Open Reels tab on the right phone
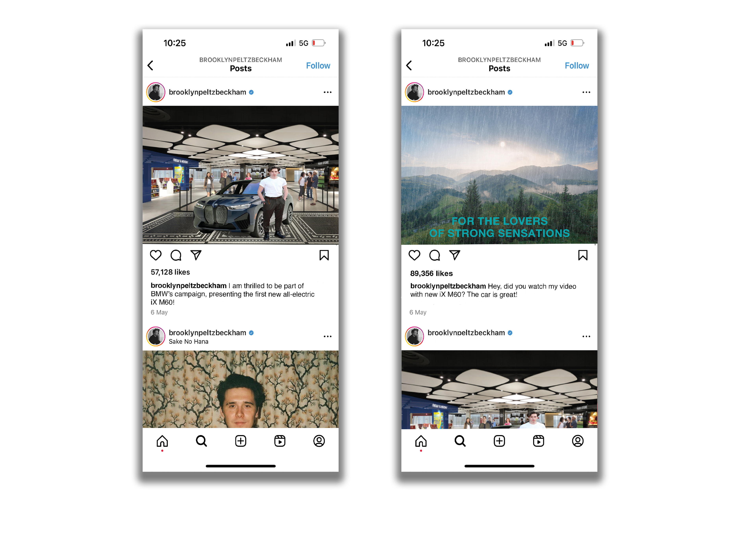This screenshot has width=756, height=534. (539, 441)
